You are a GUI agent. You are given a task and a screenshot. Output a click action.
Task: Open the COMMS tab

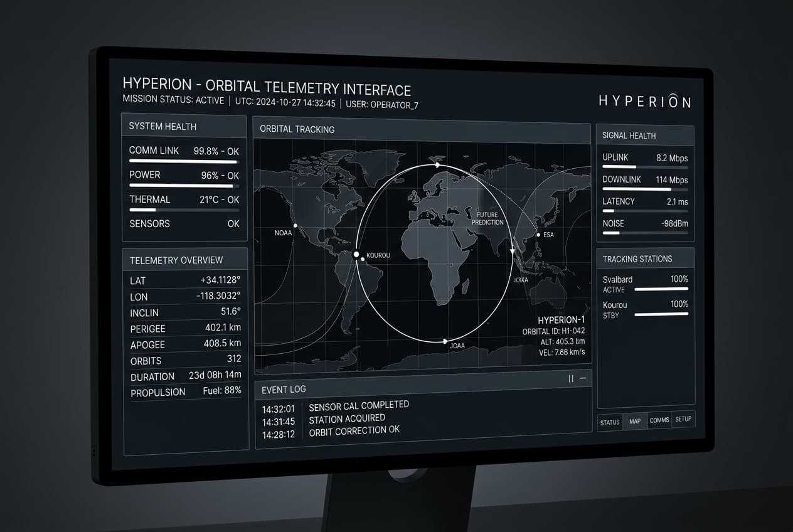pyautogui.click(x=659, y=420)
